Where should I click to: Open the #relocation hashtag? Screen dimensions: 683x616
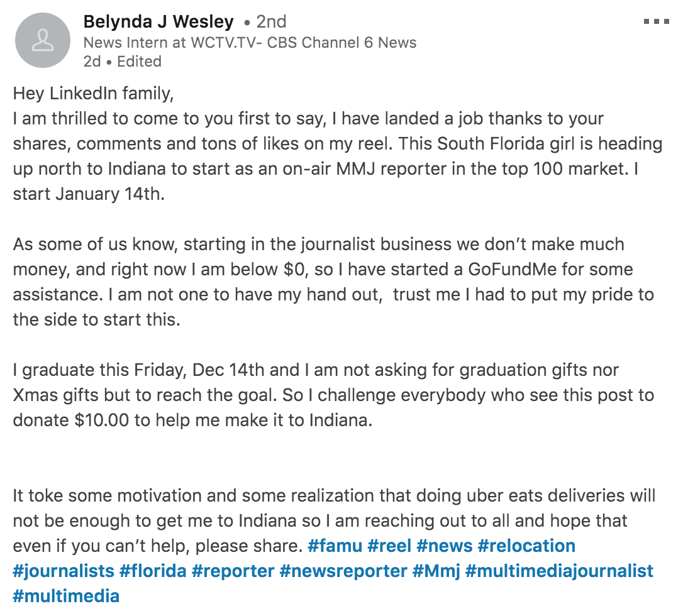pos(526,546)
